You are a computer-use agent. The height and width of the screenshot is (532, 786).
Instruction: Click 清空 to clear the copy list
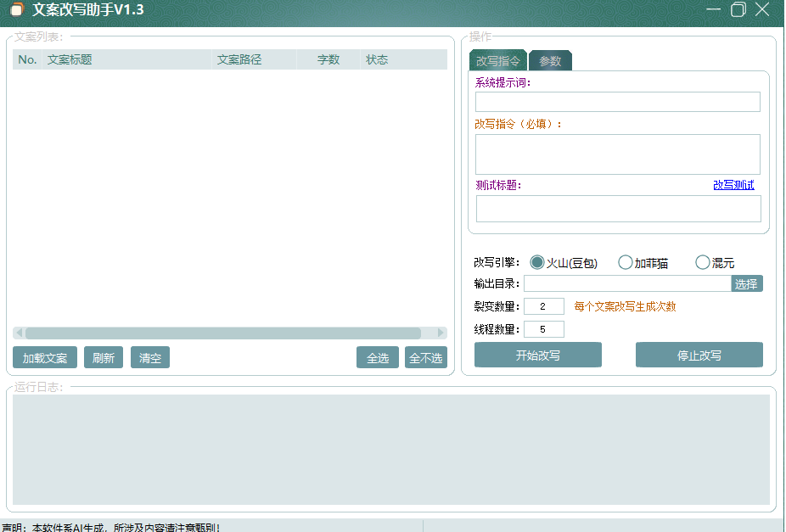[x=149, y=357]
